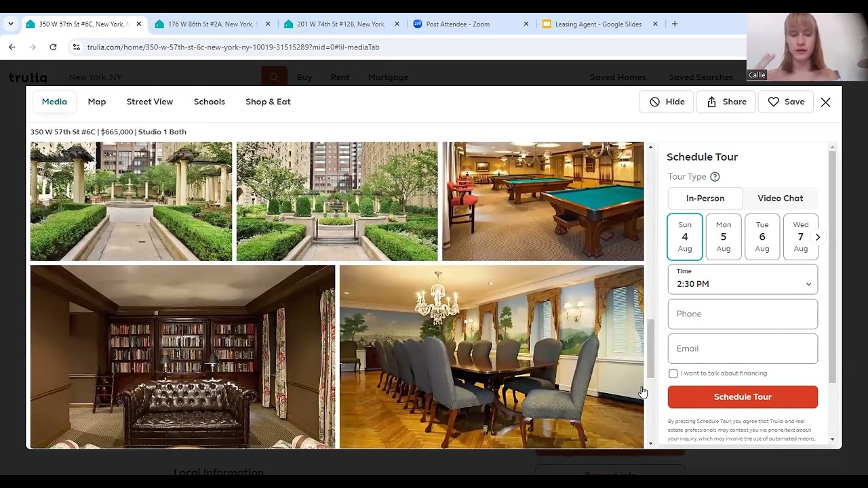Switch to 201 W 74th St #12B tab
868x488 pixels.
point(336,24)
